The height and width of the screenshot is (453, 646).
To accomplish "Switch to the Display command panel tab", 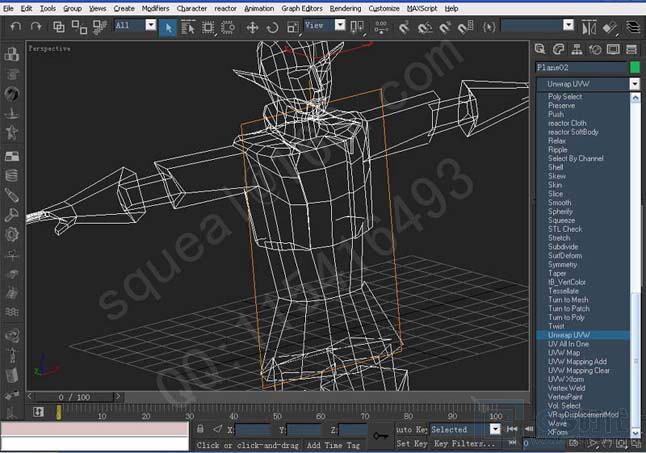I will pyautogui.click(x=613, y=49).
